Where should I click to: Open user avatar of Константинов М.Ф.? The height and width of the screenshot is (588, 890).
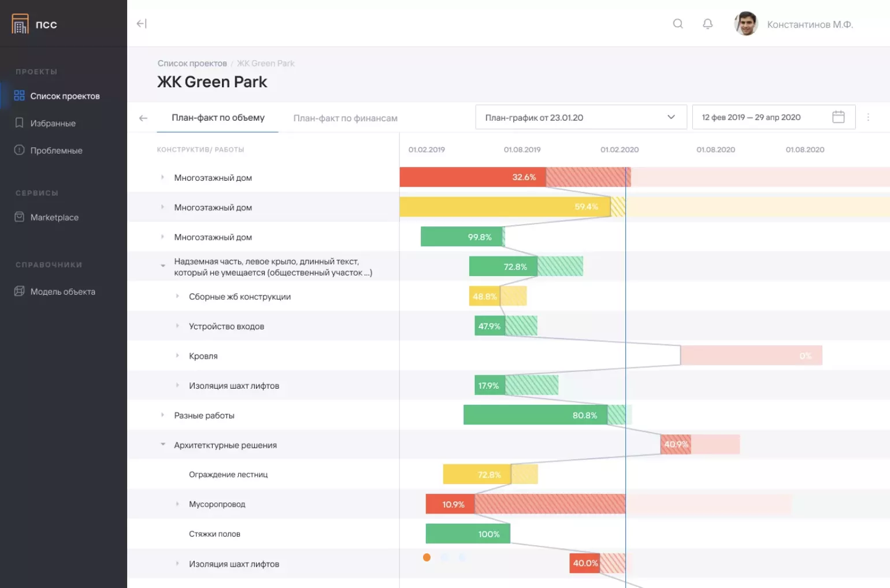coord(746,24)
